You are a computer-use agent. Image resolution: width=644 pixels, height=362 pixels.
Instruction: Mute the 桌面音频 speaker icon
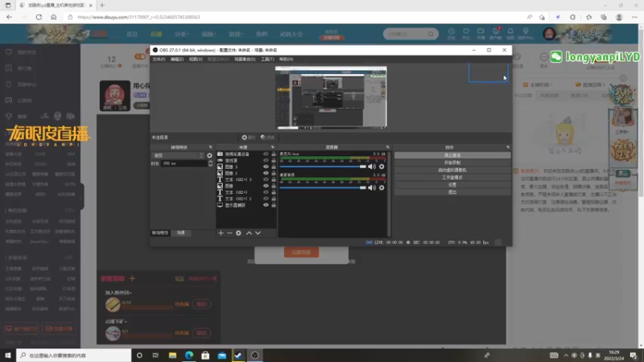(x=372, y=187)
